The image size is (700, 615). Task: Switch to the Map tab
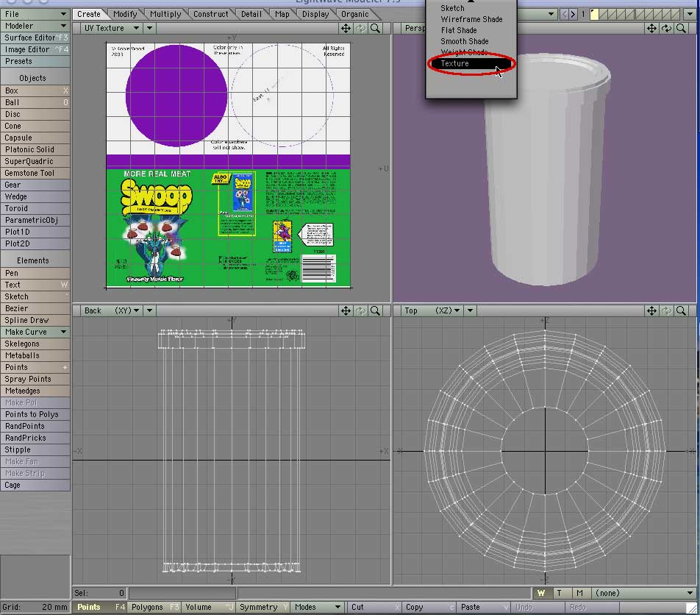tap(282, 14)
